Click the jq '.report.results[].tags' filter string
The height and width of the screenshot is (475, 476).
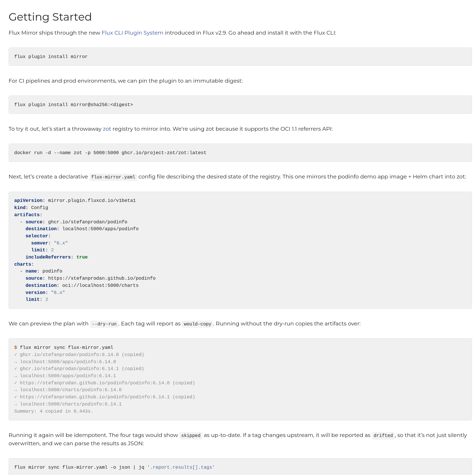click(x=181, y=467)
